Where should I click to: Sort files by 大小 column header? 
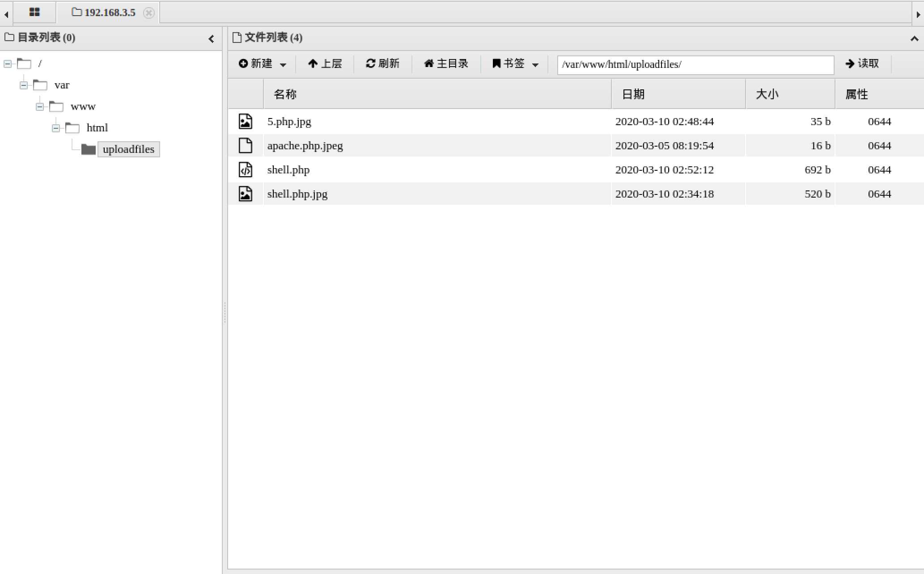point(790,94)
